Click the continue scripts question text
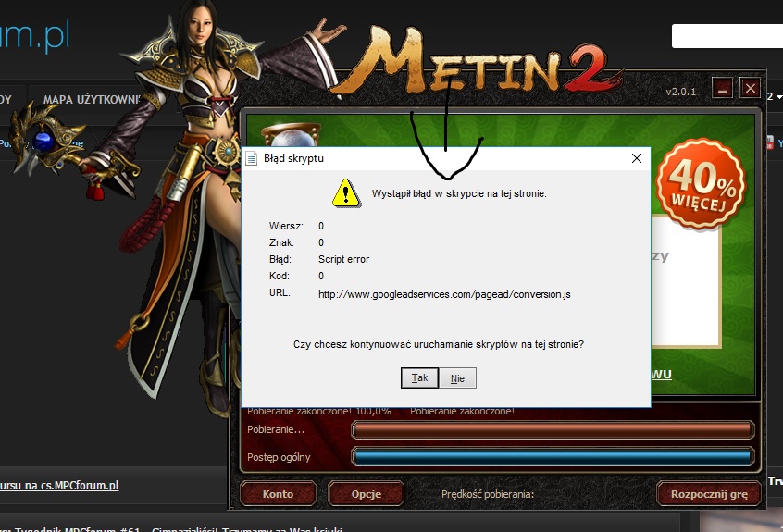The width and height of the screenshot is (783, 532). coord(439,344)
